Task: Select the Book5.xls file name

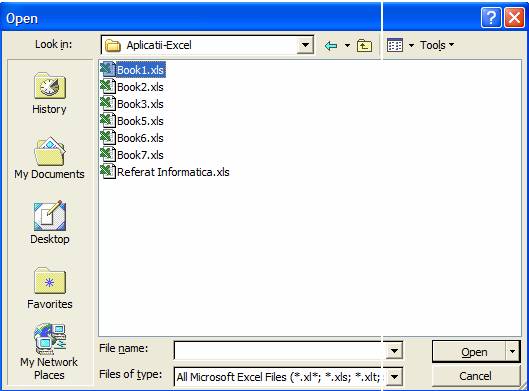Action: click(x=140, y=121)
